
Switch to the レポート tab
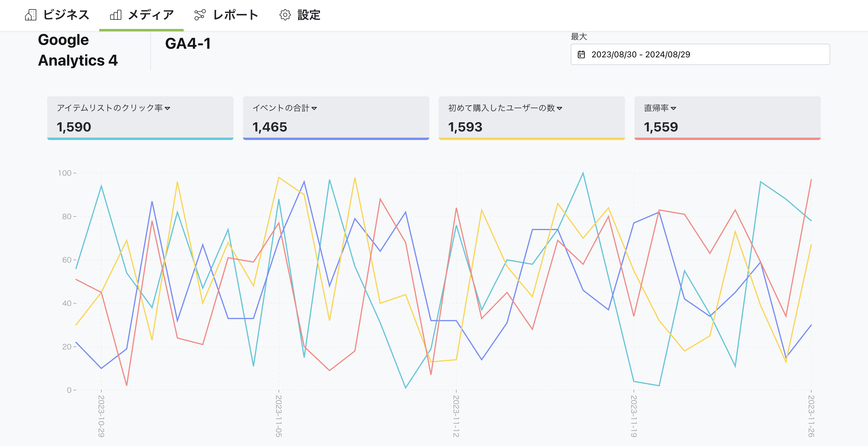pyautogui.click(x=236, y=15)
